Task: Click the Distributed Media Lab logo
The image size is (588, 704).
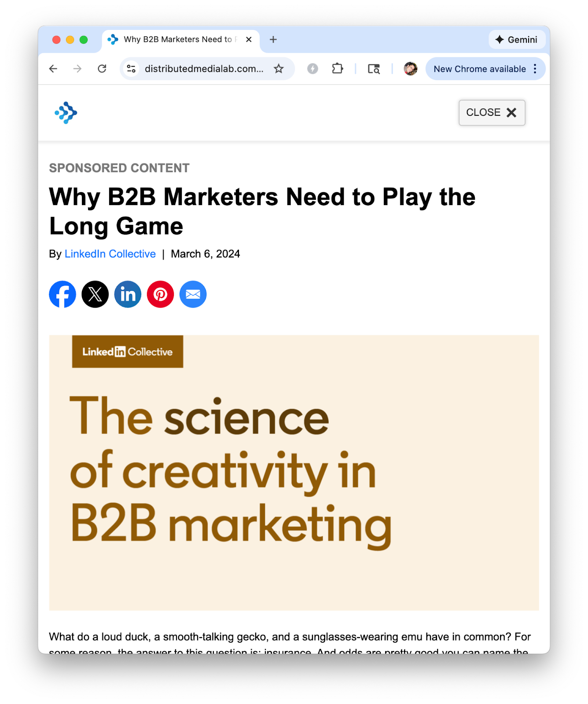Action: coord(66,113)
